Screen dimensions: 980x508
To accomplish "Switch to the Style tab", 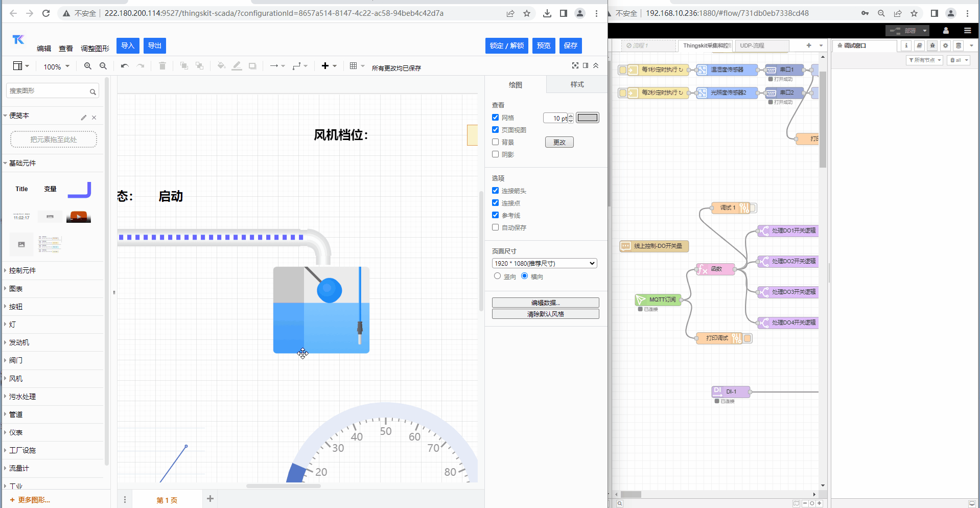I will (x=577, y=84).
